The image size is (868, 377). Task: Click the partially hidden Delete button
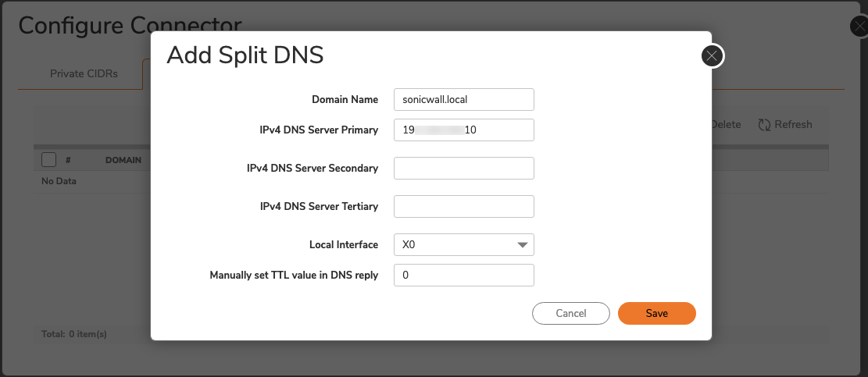pos(726,125)
